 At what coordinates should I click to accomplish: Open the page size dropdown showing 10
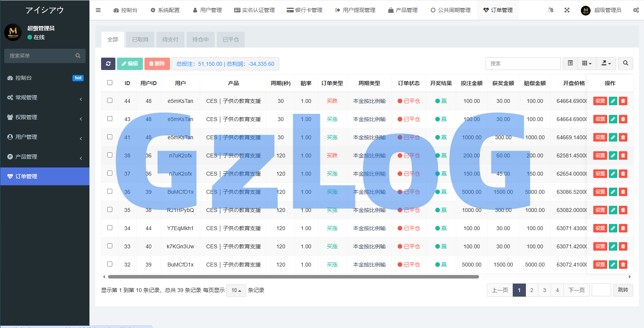tap(236, 290)
